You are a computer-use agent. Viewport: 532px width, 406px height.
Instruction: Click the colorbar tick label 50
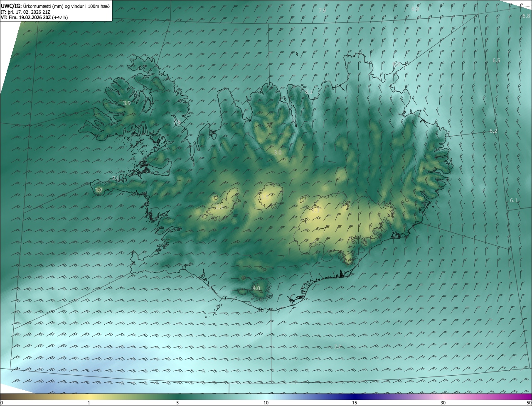coord(529,403)
